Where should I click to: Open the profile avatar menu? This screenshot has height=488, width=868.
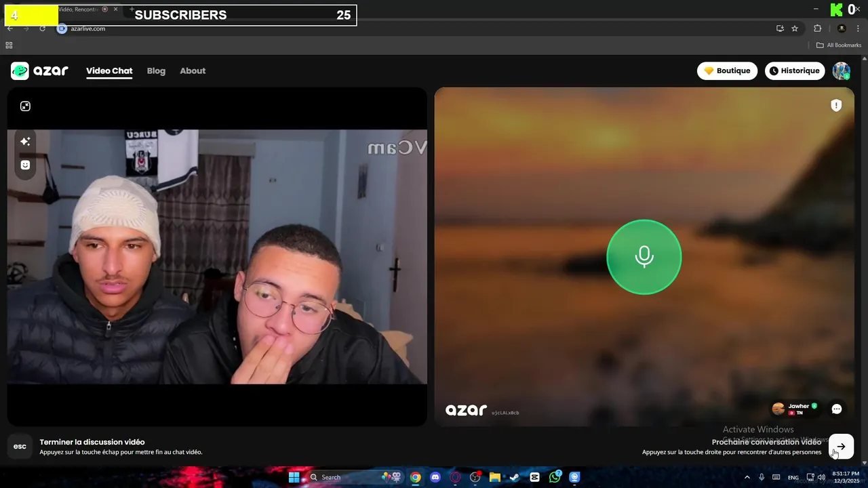[x=842, y=70]
